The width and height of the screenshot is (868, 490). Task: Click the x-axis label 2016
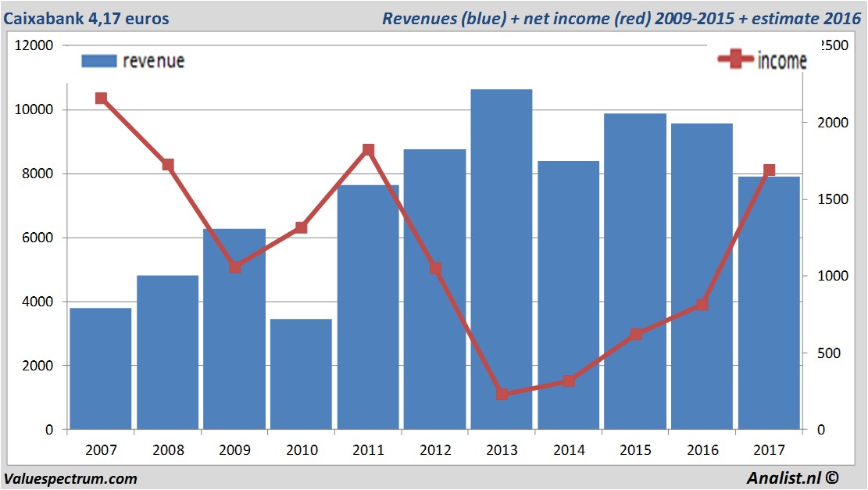[702, 449]
